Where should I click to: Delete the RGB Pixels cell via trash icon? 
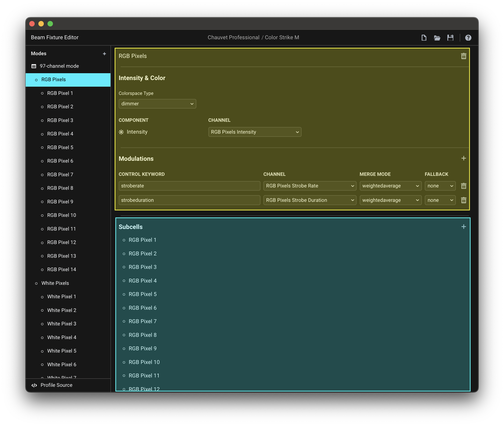click(x=463, y=56)
